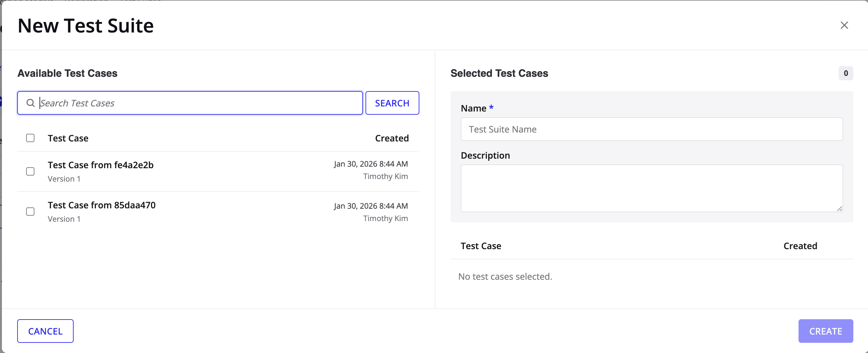The image size is (868, 353).
Task: Click 'Version 1' under Test Case 85daa470
Action: point(64,219)
